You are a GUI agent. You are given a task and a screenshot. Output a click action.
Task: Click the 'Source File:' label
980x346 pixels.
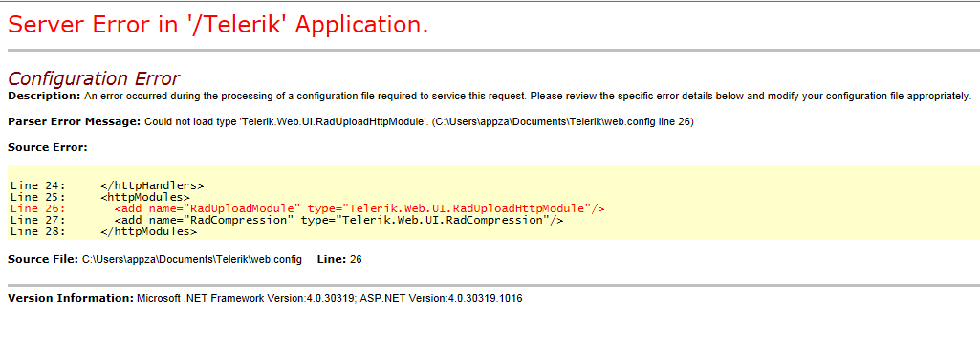pos(43,259)
